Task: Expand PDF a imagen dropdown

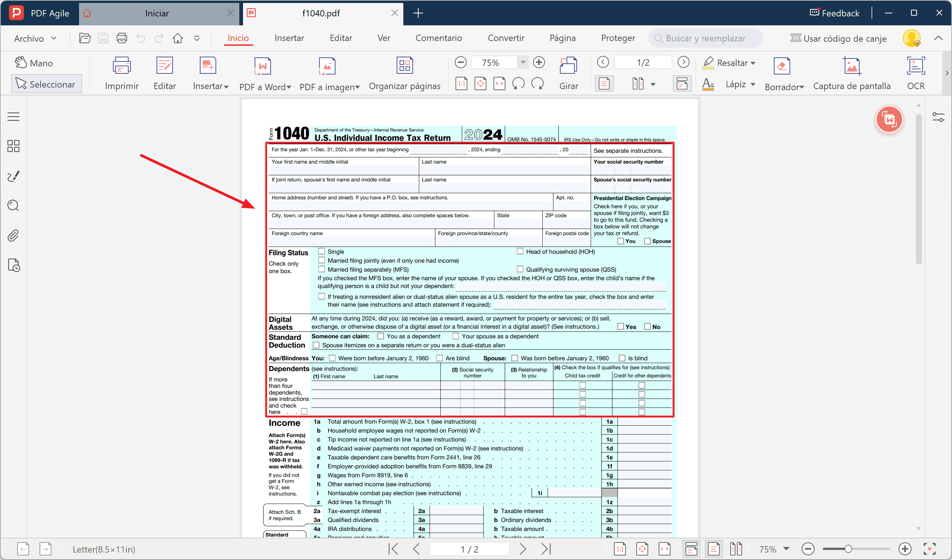Action: (357, 87)
